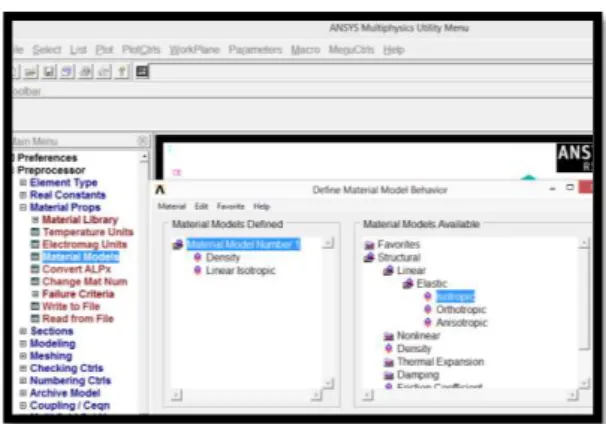Click the Thermal Expansion folder icon
The height and width of the screenshot is (424, 606).
[388, 362]
